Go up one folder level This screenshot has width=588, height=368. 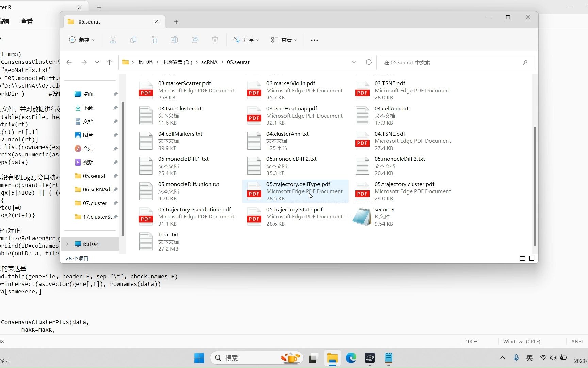[109, 62]
